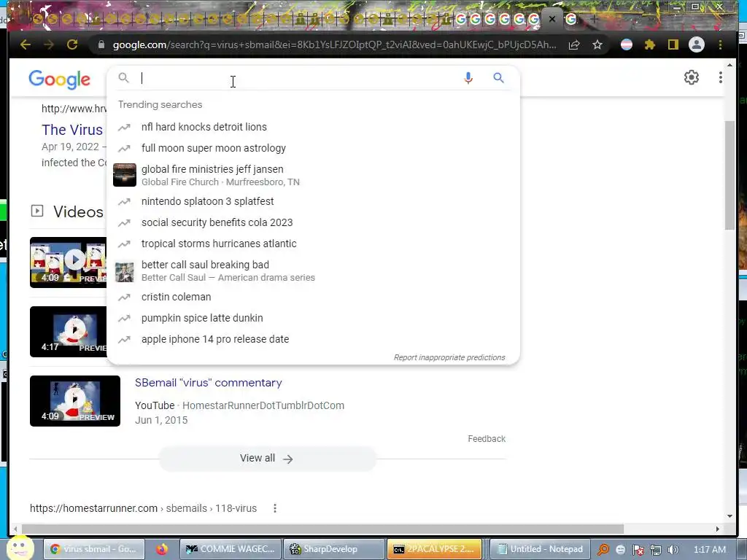Click the scroll down arrow of the page
The height and width of the screenshot is (560, 747).
[729, 516]
